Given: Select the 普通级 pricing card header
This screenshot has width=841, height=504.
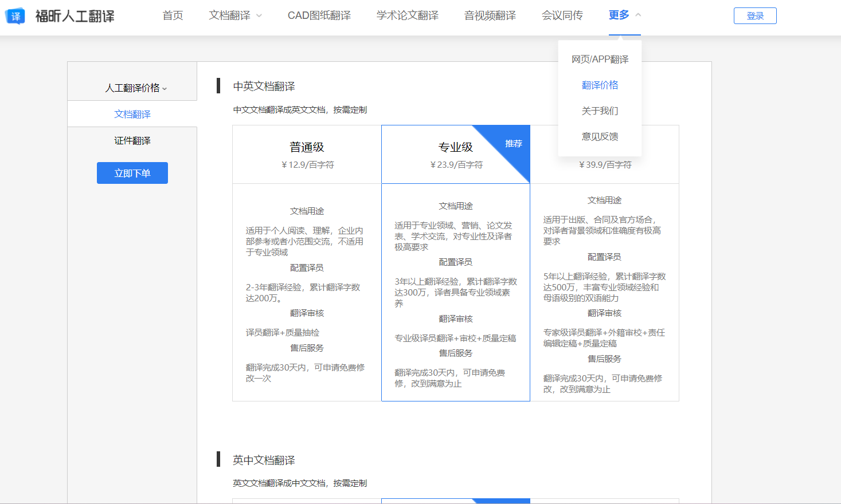Looking at the screenshot, I should tap(307, 155).
